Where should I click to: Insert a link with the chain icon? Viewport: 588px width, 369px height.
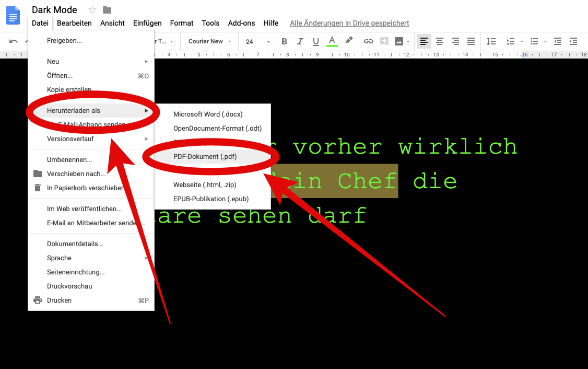[369, 41]
